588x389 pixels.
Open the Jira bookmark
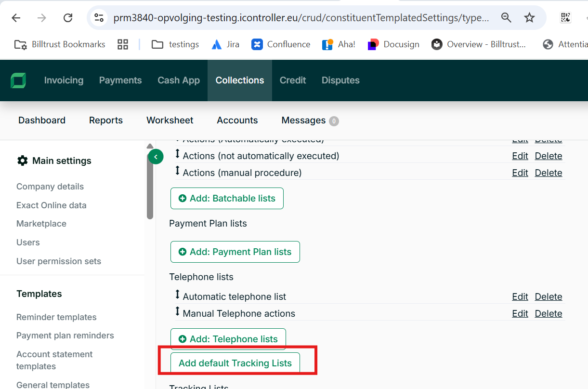tap(225, 44)
